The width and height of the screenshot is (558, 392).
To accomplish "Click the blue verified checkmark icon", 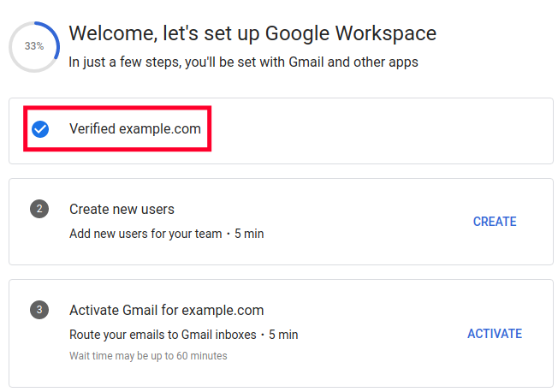I will click(x=39, y=129).
